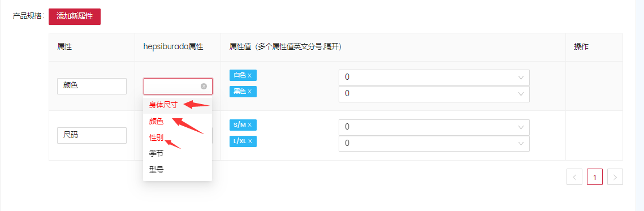Delete the S/M tag with x icon

pyautogui.click(x=249, y=124)
